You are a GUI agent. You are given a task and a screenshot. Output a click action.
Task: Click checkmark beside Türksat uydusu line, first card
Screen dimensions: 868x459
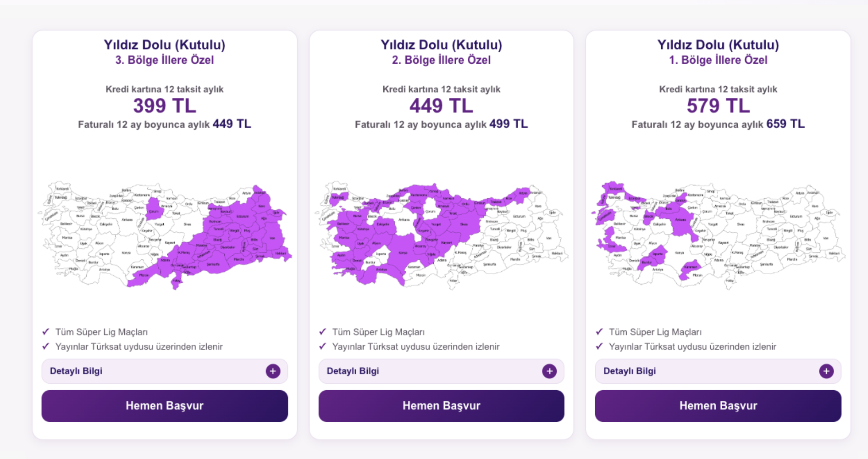(46, 346)
